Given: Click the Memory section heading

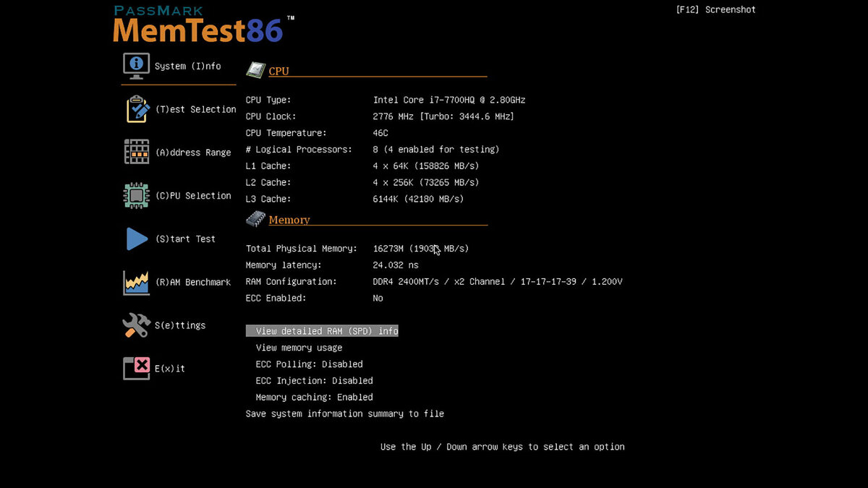Looking at the screenshot, I should [289, 220].
